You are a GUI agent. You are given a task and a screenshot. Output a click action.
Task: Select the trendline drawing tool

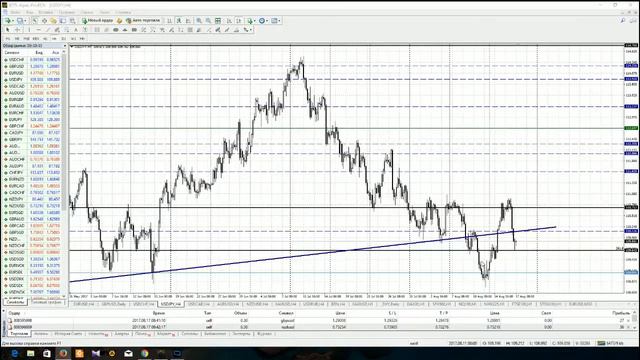point(48,30)
